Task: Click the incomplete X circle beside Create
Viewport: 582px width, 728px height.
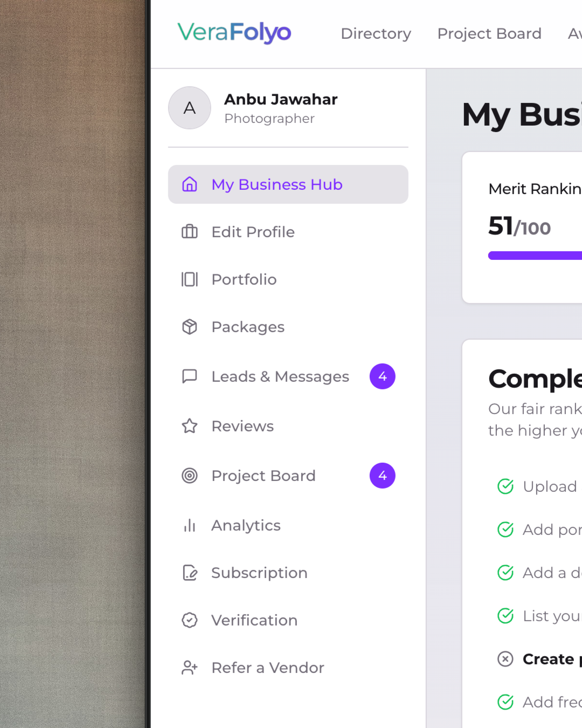Action: (x=505, y=659)
